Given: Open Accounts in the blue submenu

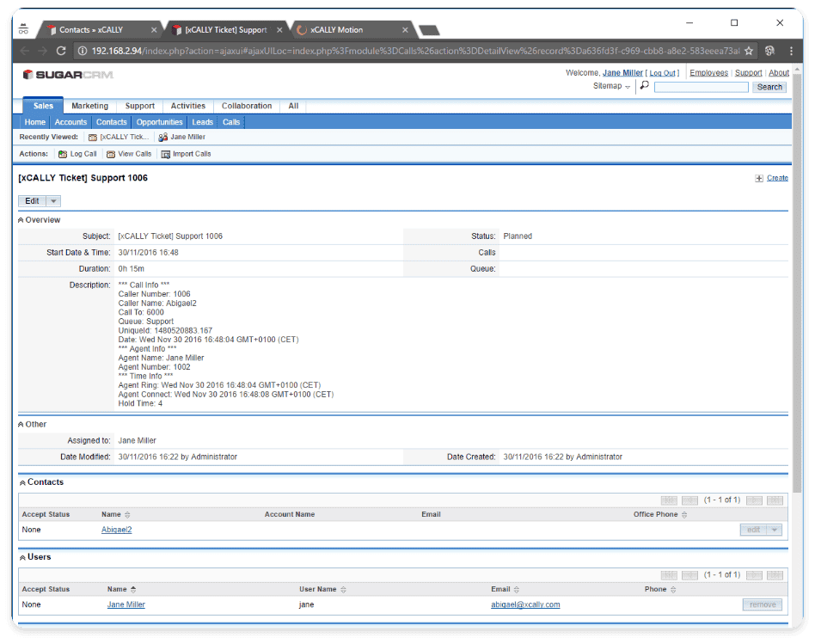Looking at the screenshot, I should point(70,122).
